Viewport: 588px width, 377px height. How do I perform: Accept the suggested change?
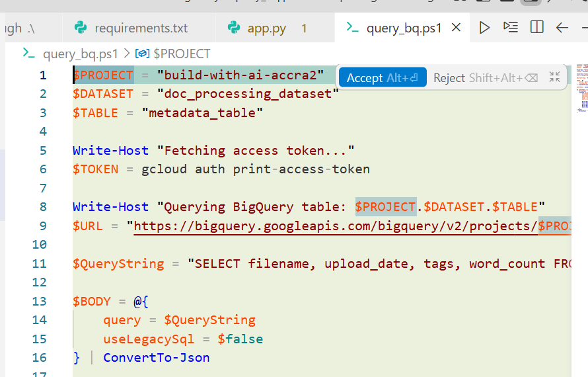[383, 78]
